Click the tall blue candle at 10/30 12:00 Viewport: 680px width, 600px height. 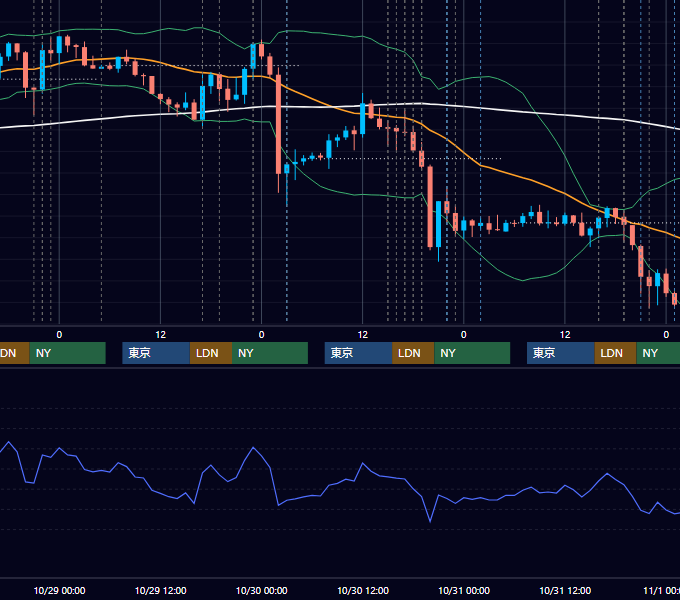363,119
